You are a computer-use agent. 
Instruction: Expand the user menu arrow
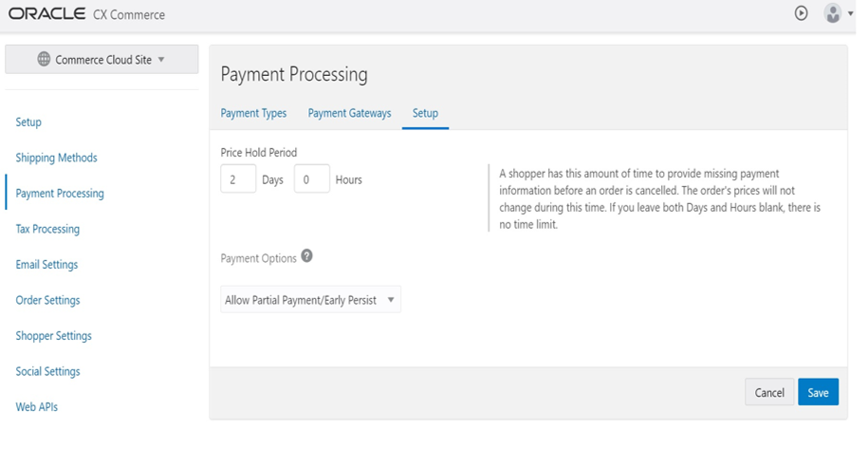point(851,14)
